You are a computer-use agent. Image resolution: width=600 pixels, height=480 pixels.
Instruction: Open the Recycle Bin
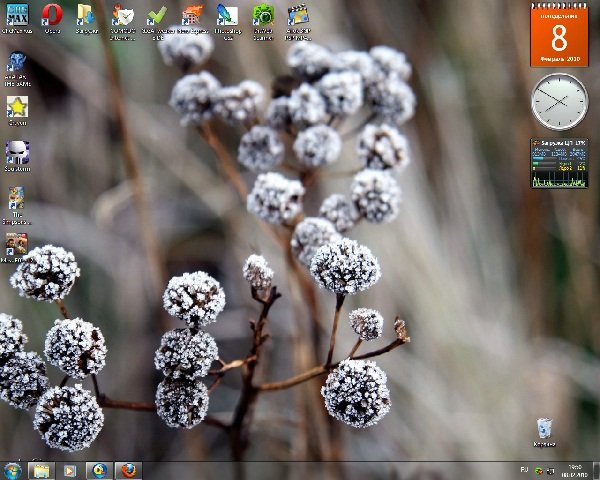coord(544,430)
